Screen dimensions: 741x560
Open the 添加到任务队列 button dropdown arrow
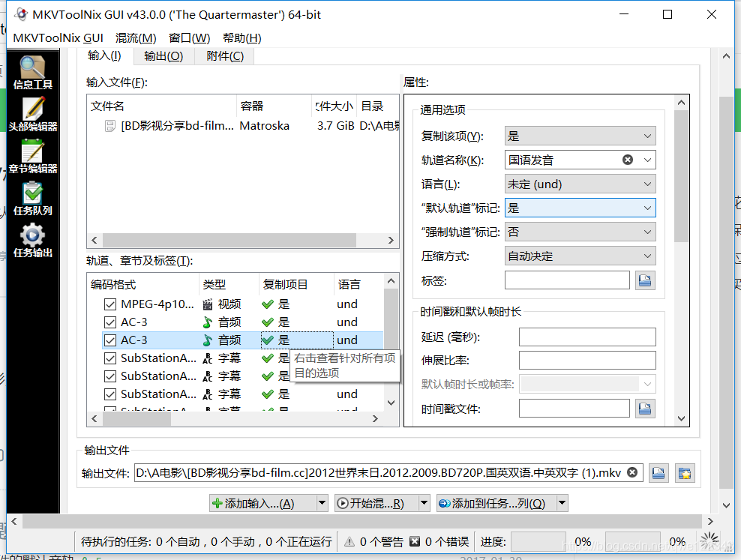[x=562, y=503]
